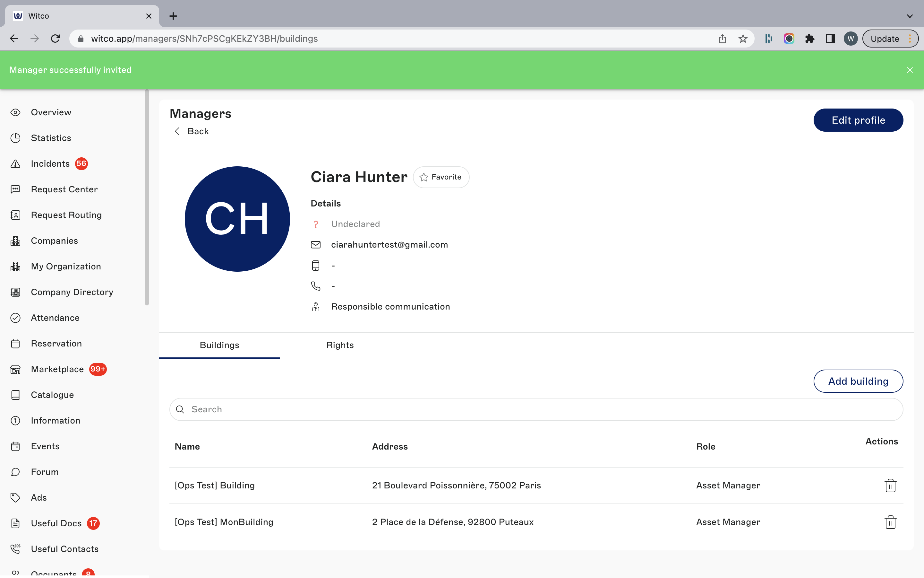Click the Responsible communication text
The width and height of the screenshot is (924, 578).
point(390,307)
